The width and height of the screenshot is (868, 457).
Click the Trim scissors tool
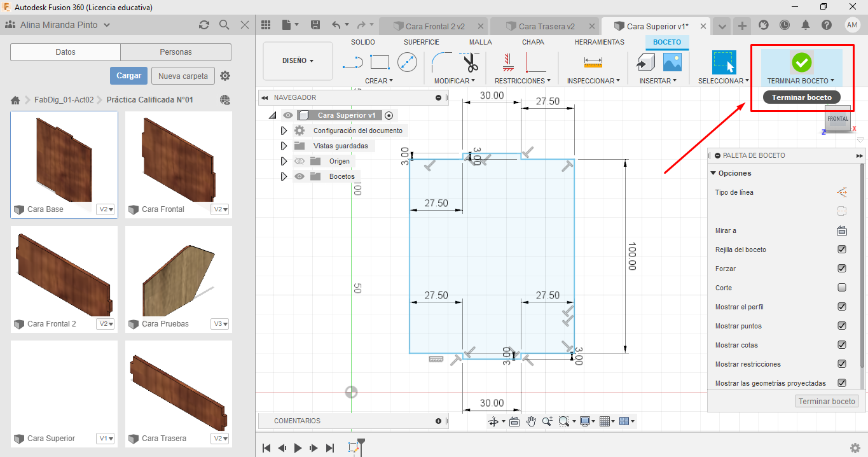(x=471, y=62)
